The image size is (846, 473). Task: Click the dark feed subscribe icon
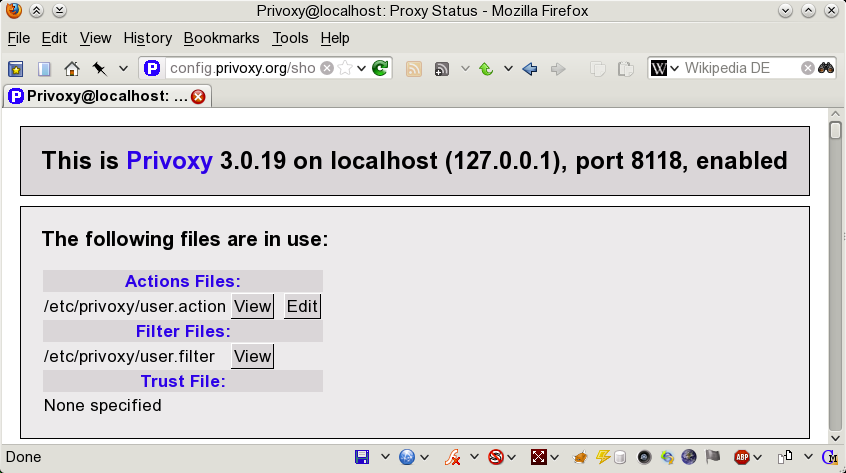(442, 70)
